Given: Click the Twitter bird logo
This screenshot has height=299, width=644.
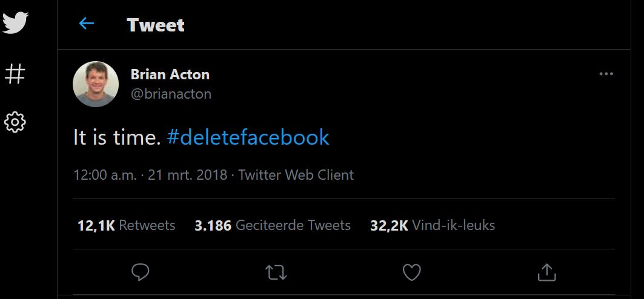Looking at the screenshot, I should pyautogui.click(x=16, y=24).
